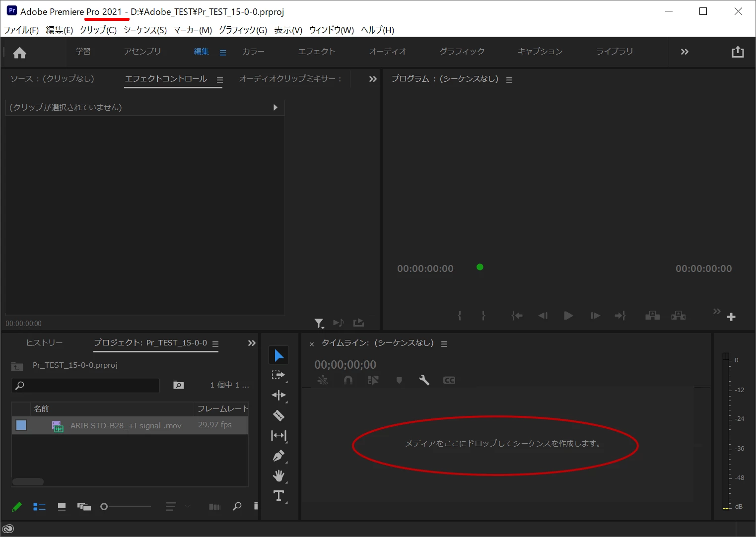Image resolution: width=756 pixels, height=537 pixels.
Task: Click Project panel horizontal scrollbar
Action: click(28, 481)
